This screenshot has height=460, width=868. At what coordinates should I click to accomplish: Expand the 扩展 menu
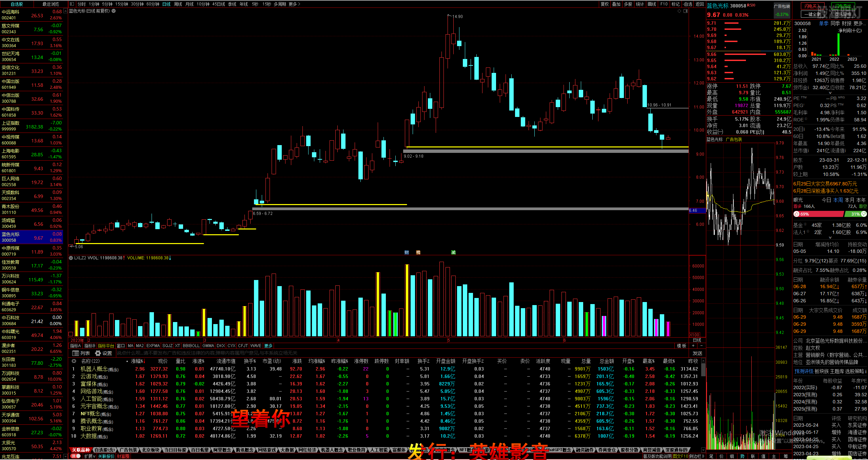pos(90,456)
